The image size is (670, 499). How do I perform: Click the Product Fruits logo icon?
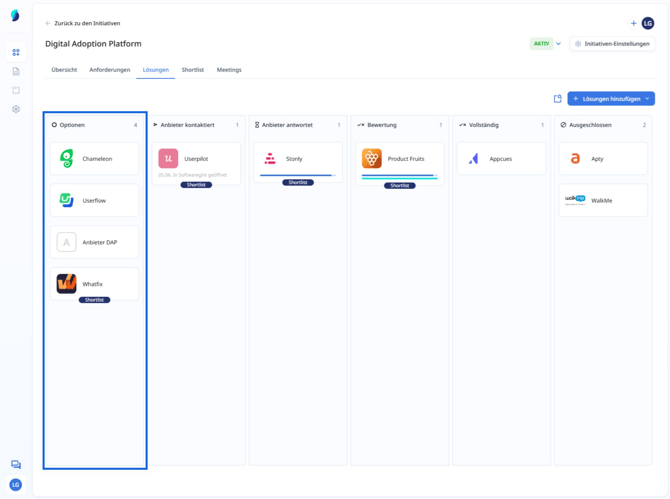coord(371,159)
